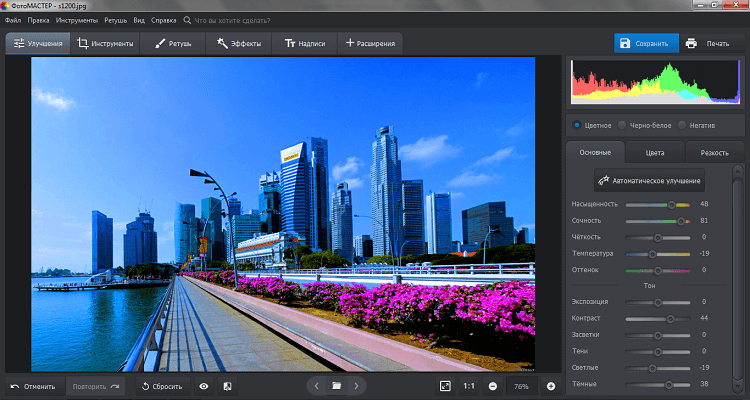Go to previous photo with left arrow
This screenshot has width=750, height=400.
click(x=316, y=385)
